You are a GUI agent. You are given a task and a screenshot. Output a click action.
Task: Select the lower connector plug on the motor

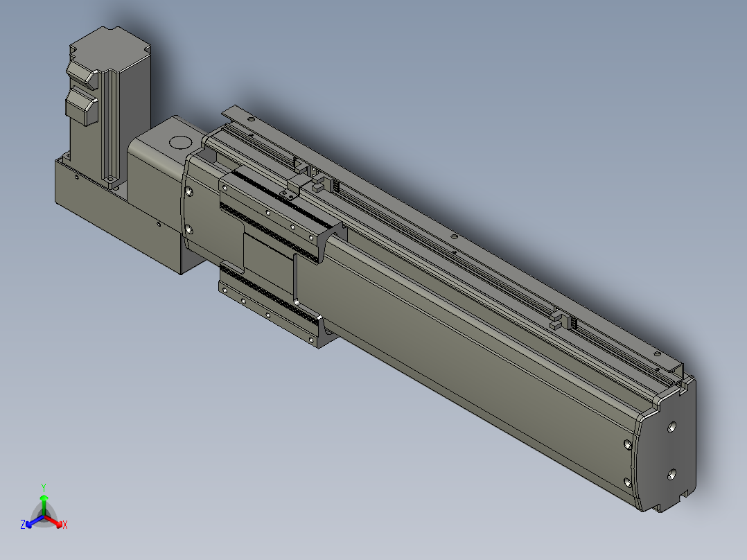[82, 107]
